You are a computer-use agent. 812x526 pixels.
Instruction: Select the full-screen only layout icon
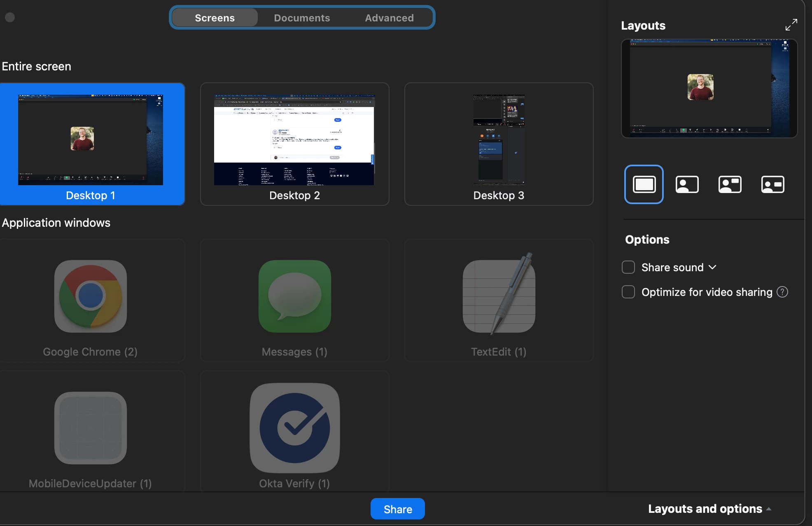pyautogui.click(x=644, y=184)
